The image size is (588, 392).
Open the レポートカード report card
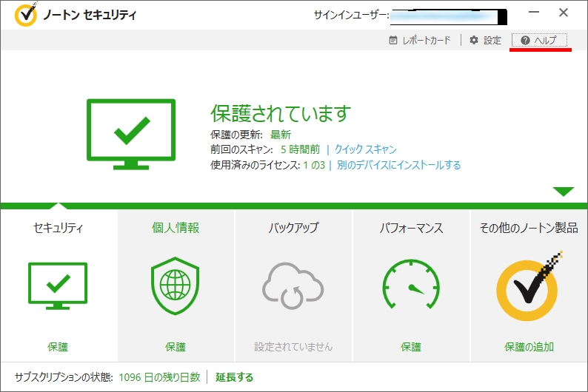(420, 40)
